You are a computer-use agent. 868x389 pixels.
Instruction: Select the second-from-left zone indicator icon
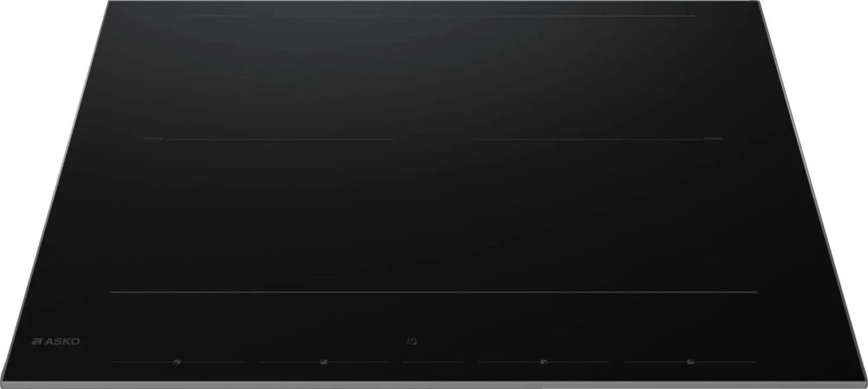(x=323, y=362)
